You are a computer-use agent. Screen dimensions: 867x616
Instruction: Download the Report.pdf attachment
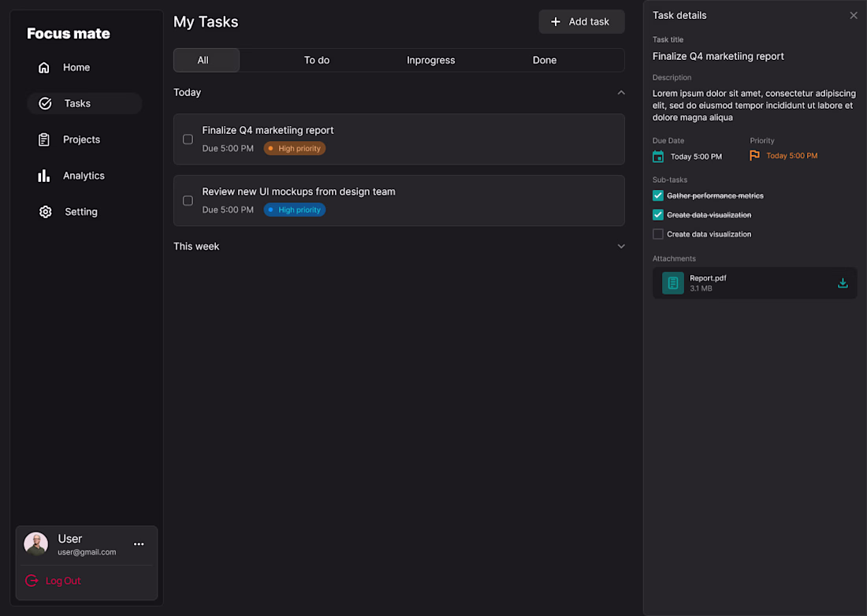tap(843, 284)
